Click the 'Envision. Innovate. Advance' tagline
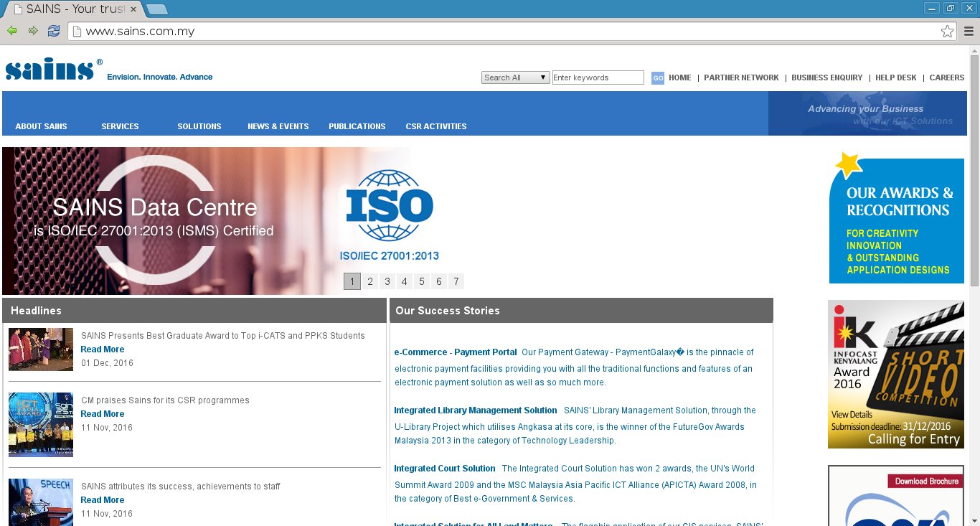The image size is (980, 526). 160,77
